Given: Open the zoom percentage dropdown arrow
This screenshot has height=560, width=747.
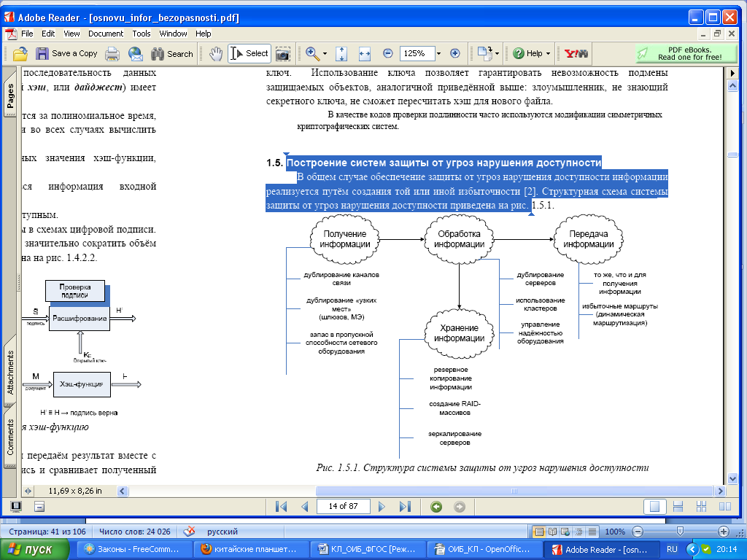Looking at the screenshot, I should (438, 53).
